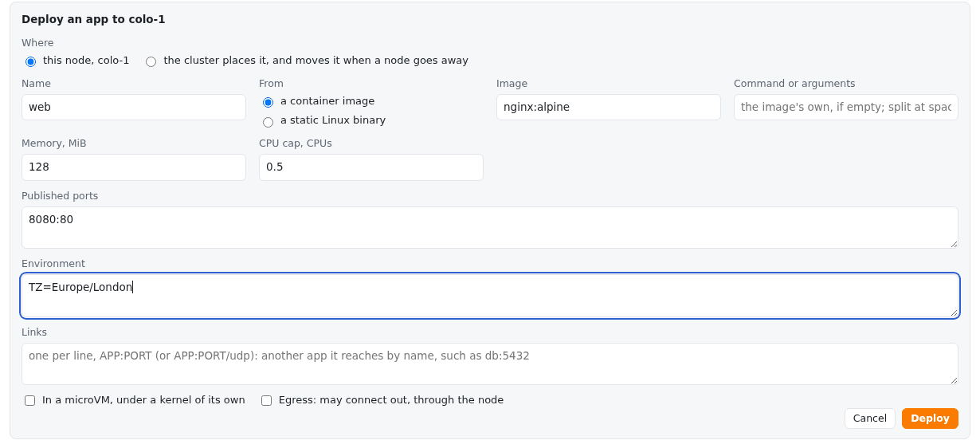Viewport: 980px width, 448px height.
Task: Cancel the deploy form
Action: pos(870,419)
